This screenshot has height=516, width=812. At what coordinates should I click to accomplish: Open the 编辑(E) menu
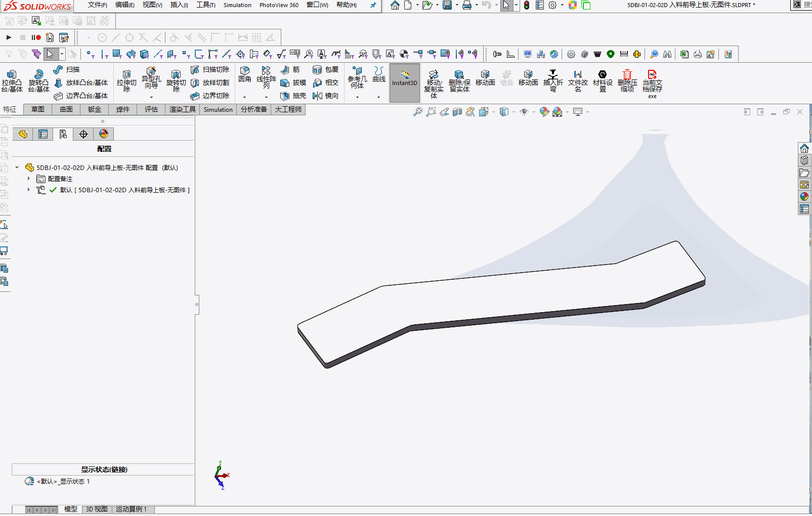tap(125, 5)
